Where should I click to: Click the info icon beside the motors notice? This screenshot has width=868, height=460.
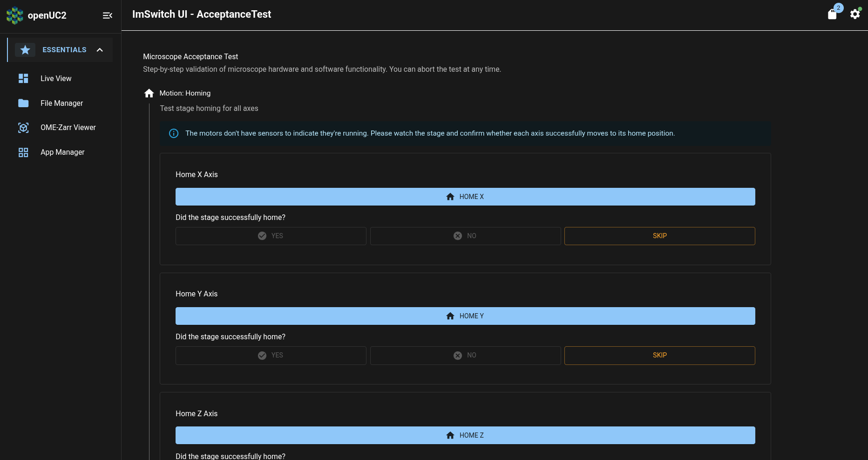[x=173, y=133]
